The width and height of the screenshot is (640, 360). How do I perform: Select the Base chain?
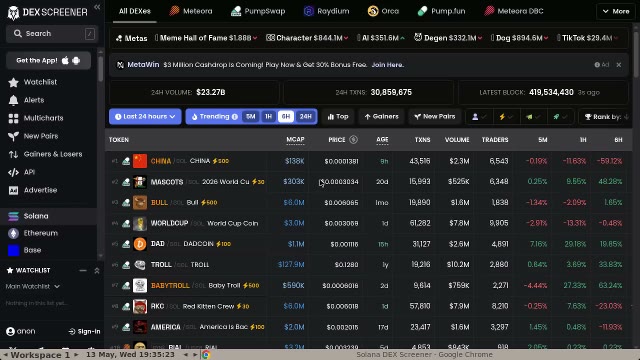49,250
